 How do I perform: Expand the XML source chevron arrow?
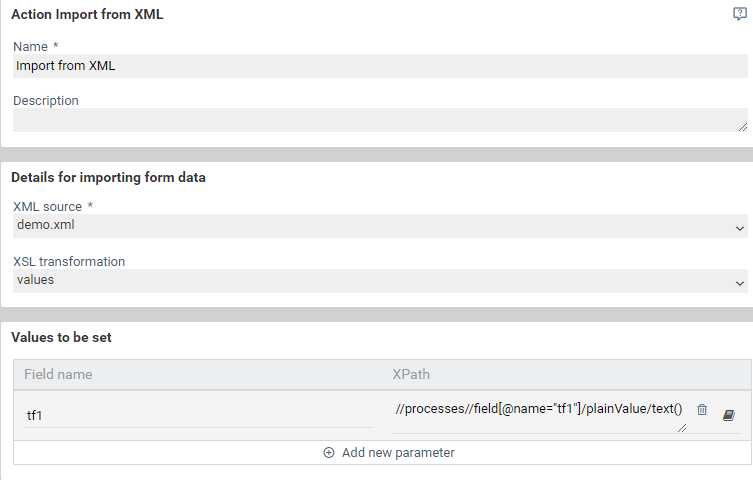(740, 228)
